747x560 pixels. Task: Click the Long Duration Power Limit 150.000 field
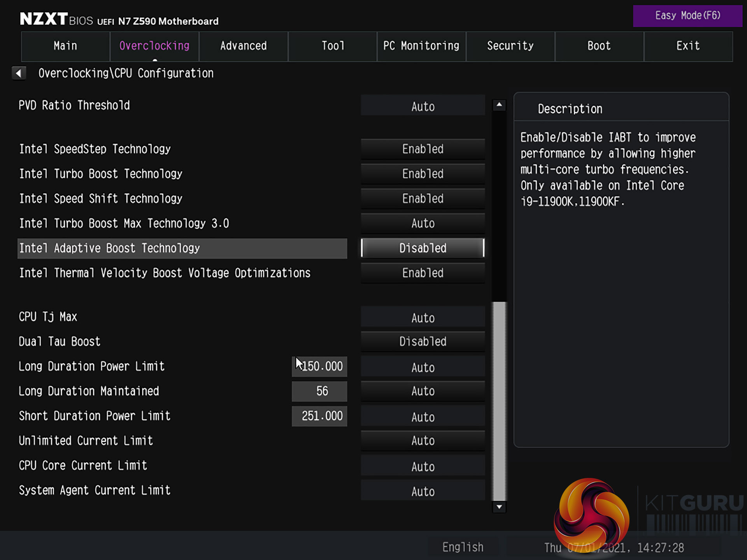[320, 366]
